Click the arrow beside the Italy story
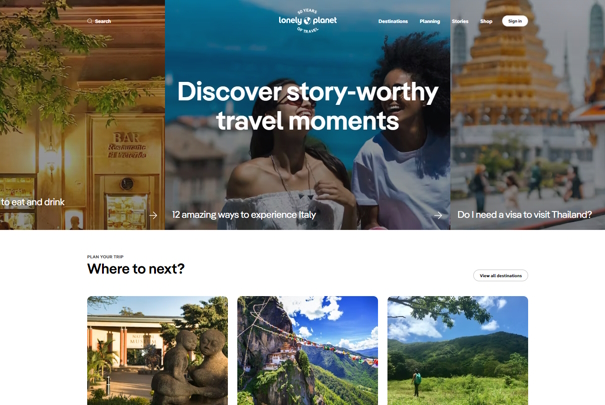This screenshot has width=605, height=405. 438,215
